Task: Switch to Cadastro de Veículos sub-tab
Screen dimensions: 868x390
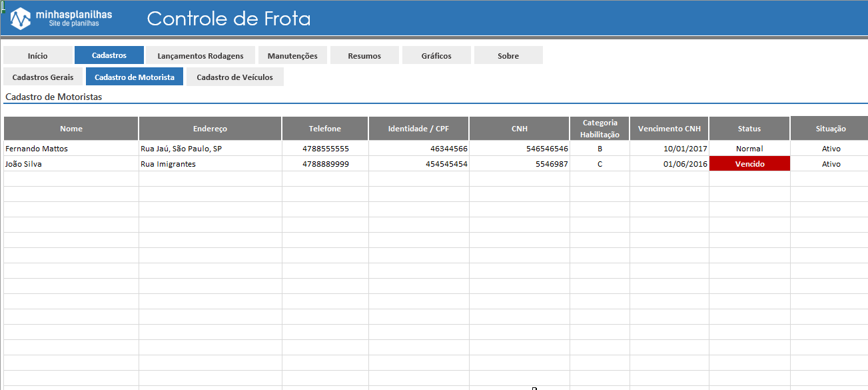Action: (x=234, y=77)
